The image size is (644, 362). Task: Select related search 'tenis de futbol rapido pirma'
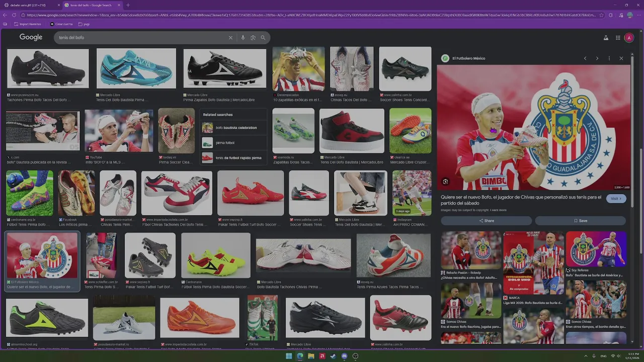[234, 158]
